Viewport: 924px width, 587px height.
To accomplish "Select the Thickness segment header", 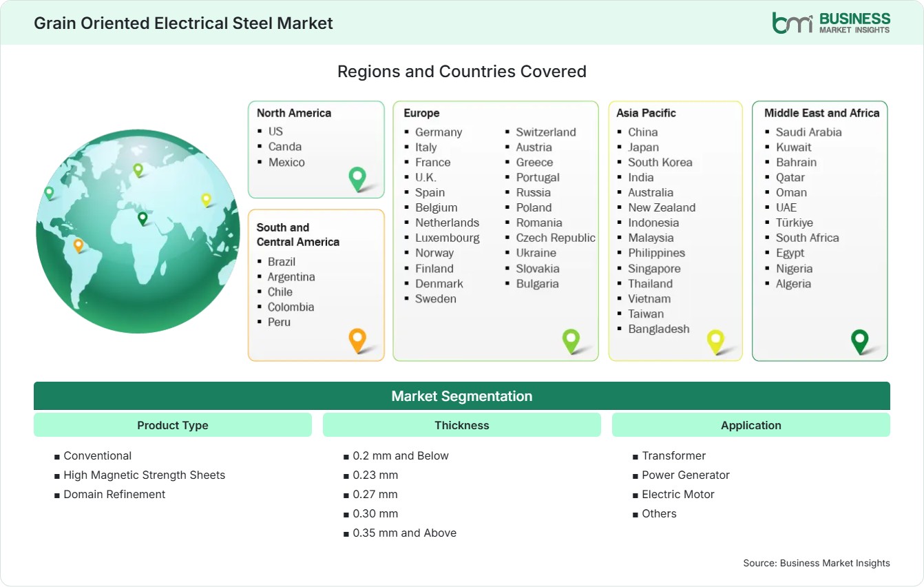I will point(462,425).
